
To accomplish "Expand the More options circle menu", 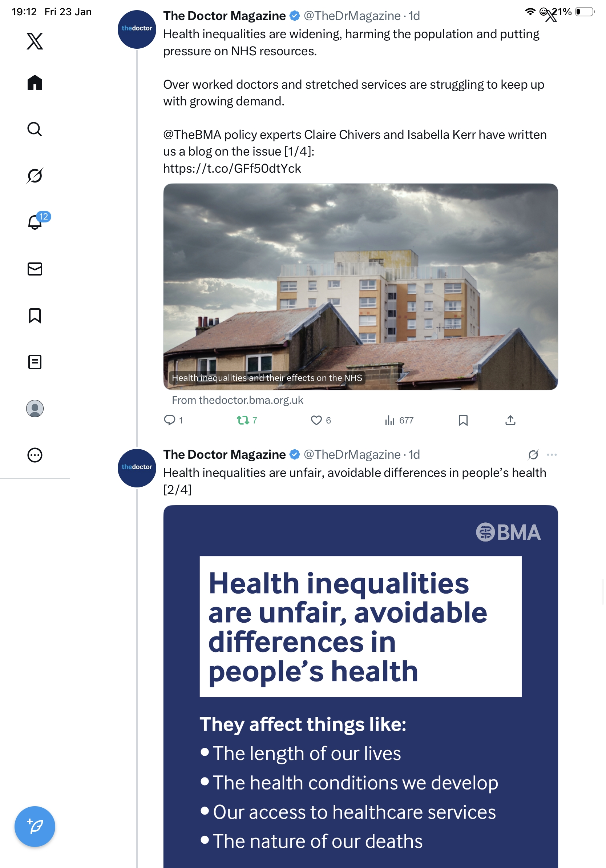I will pyautogui.click(x=35, y=455).
